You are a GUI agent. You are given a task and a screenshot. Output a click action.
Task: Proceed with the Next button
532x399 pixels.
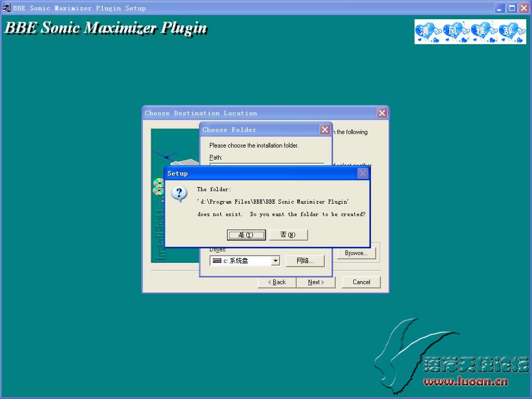point(316,282)
